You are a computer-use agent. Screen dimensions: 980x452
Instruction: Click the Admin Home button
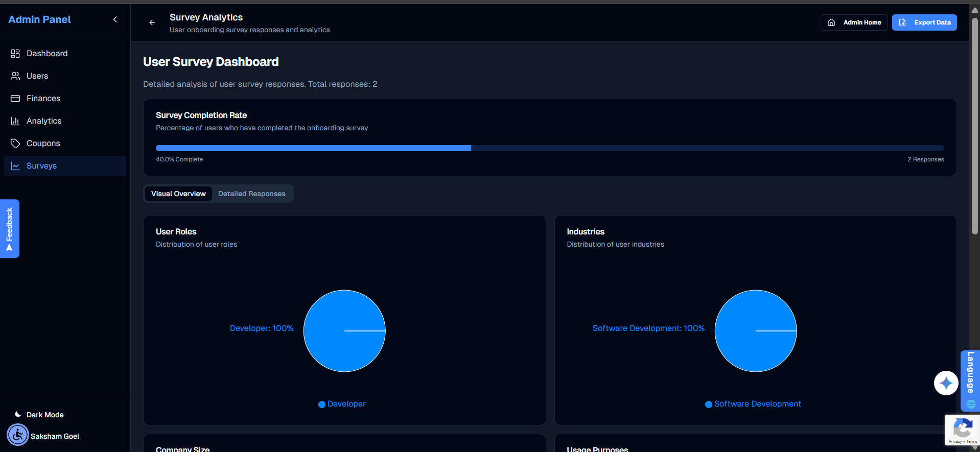click(854, 22)
